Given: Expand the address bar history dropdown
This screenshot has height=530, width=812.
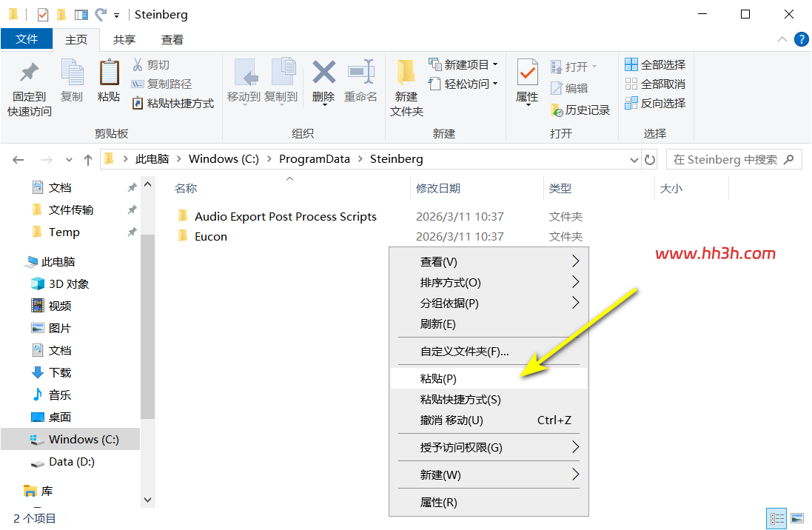Looking at the screenshot, I should coord(634,160).
